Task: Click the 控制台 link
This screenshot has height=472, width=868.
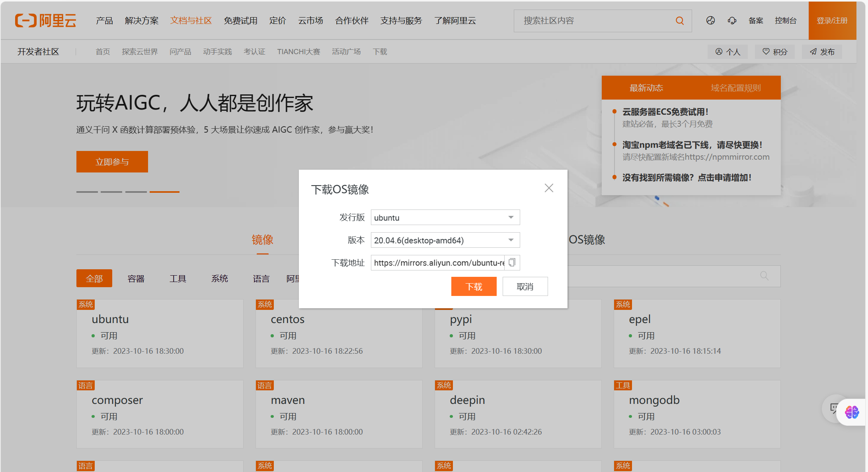Action: [x=786, y=20]
